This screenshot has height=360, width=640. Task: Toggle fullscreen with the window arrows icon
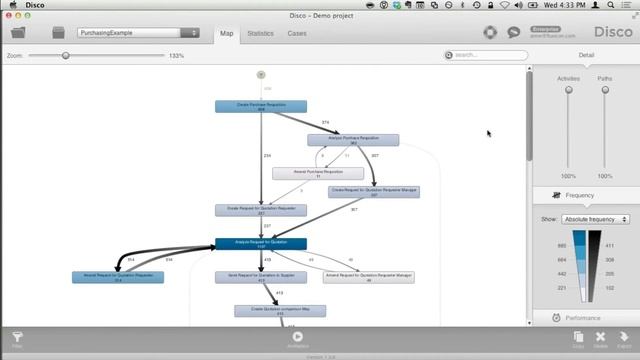635,16
